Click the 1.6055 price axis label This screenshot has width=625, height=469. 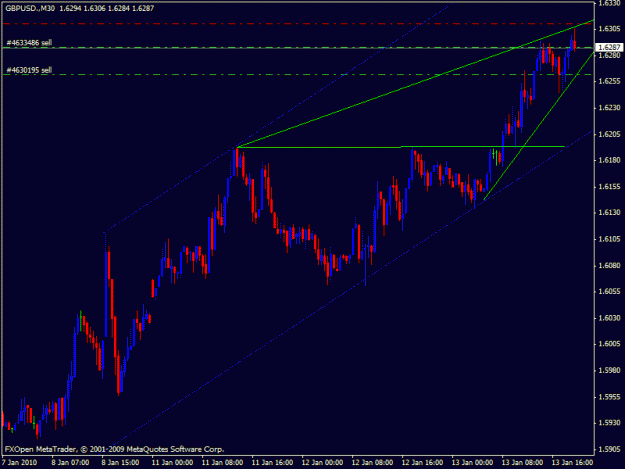609,292
